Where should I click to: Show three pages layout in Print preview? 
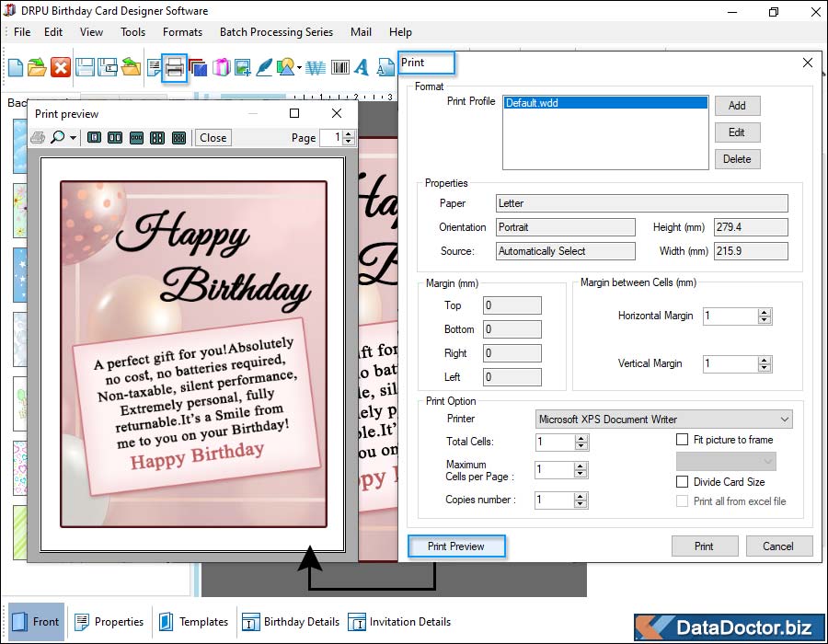click(137, 138)
